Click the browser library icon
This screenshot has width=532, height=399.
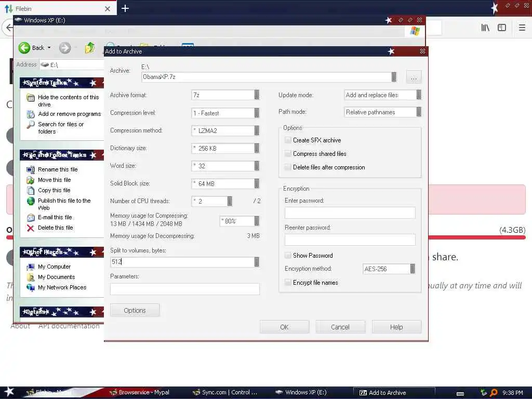[485, 28]
